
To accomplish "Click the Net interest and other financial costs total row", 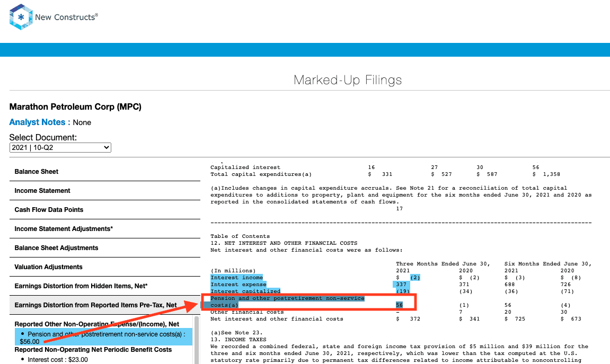I will [x=396, y=319].
